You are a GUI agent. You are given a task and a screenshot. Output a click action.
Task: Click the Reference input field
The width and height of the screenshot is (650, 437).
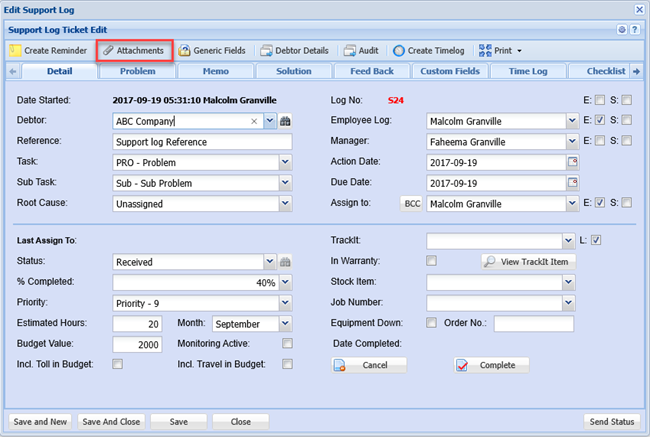(x=202, y=142)
